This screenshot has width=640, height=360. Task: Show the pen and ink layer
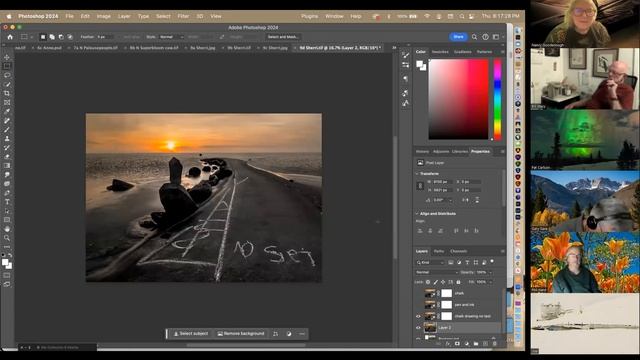tap(418, 304)
